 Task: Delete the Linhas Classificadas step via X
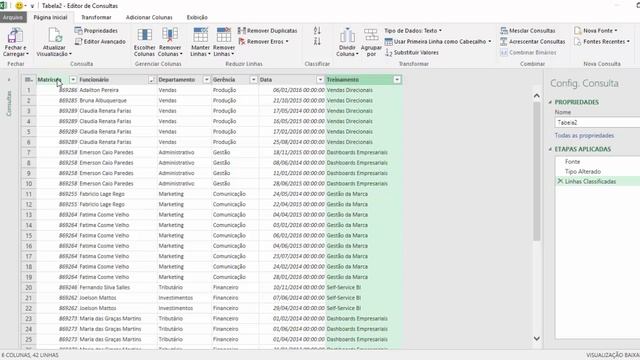pos(560,181)
